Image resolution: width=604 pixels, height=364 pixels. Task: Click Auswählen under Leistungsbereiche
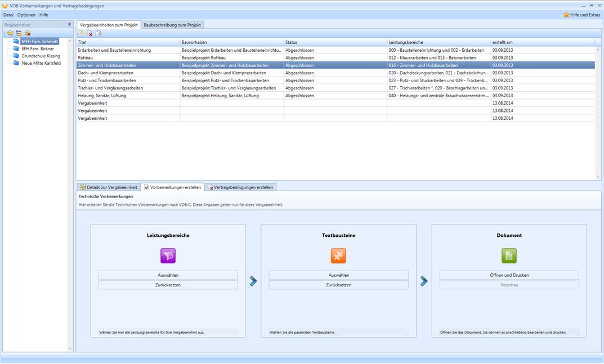coord(168,275)
